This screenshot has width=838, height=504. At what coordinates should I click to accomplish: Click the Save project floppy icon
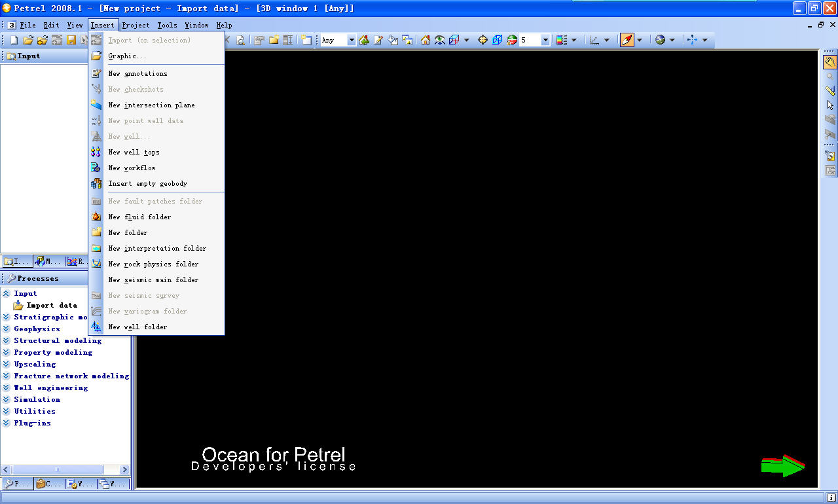click(x=71, y=41)
